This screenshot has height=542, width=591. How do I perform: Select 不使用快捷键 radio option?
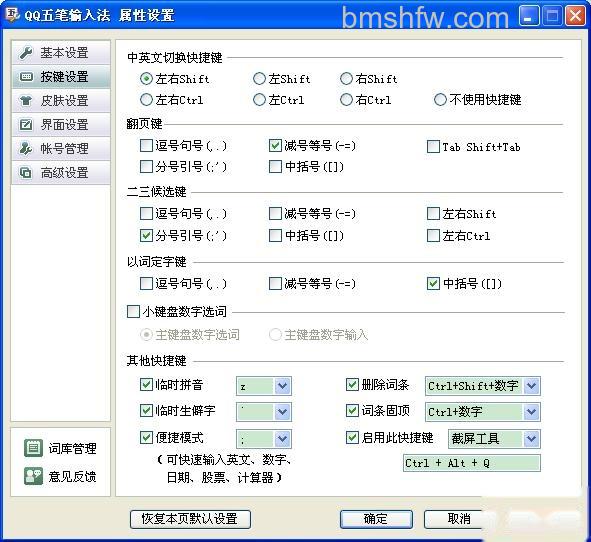pos(440,100)
